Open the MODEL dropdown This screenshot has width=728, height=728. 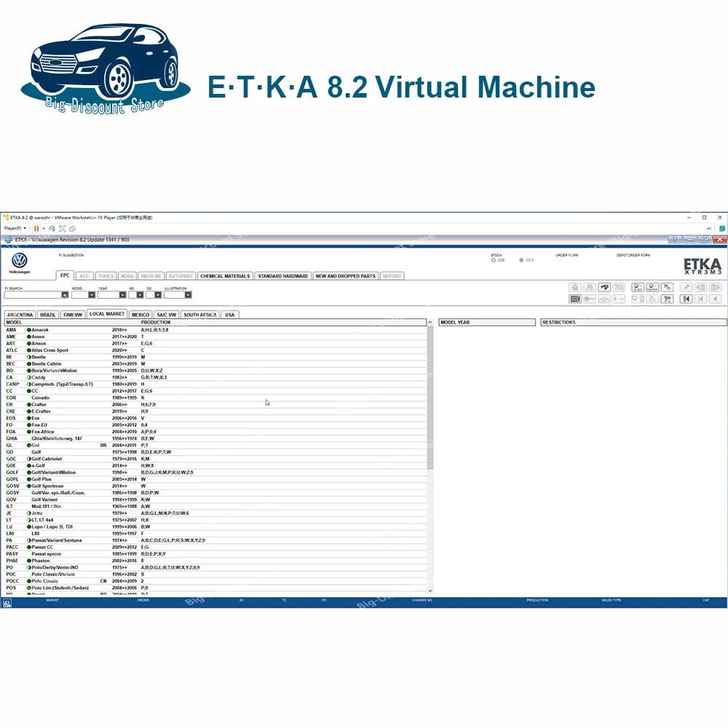(91, 295)
